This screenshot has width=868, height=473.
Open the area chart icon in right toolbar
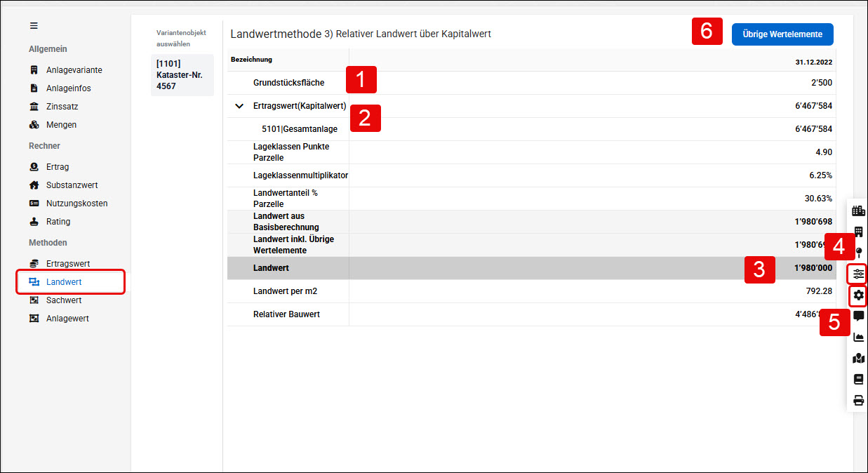click(858, 338)
